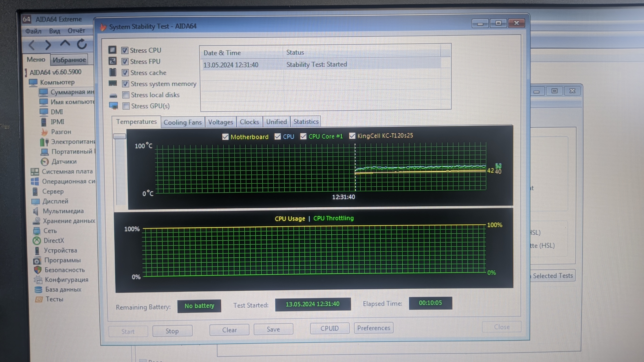The height and width of the screenshot is (362, 644).
Task: Toggle the CPU temperature graph checkbox
Action: click(x=277, y=136)
